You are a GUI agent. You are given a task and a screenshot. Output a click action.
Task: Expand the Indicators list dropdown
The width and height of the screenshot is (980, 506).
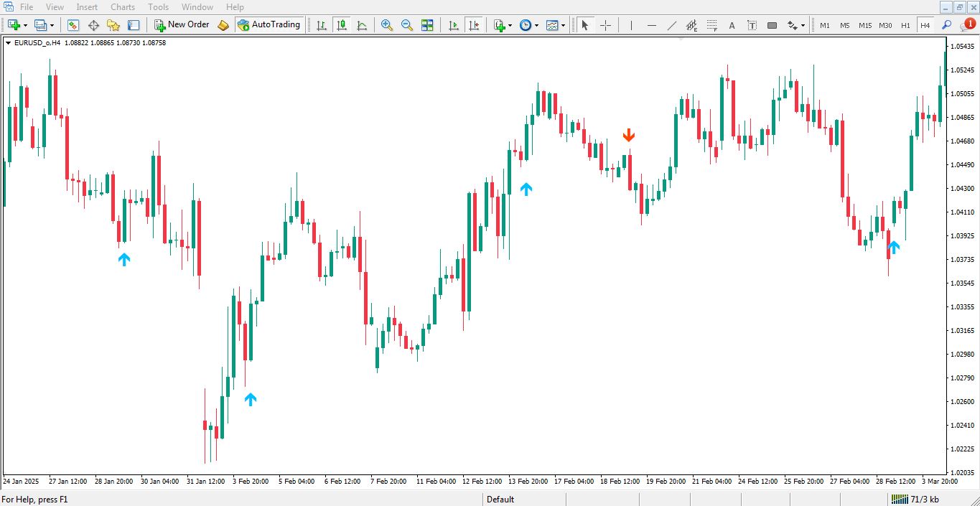tap(510, 25)
